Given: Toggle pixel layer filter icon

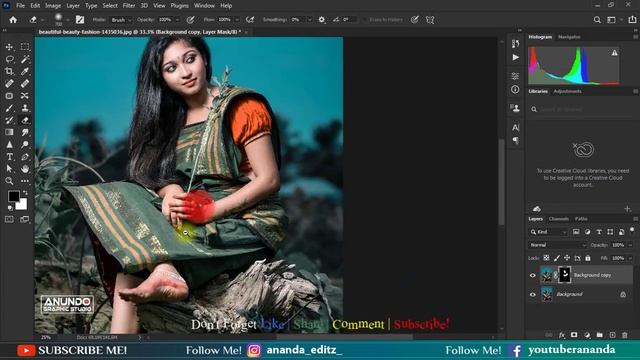Looking at the screenshot, I should [x=576, y=232].
